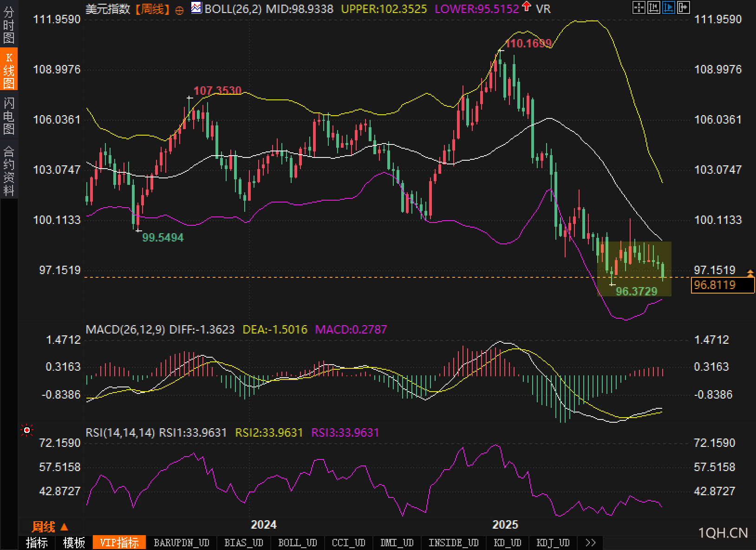The height and width of the screenshot is (550, 756).
Task: Click the red sun icon beside RSI panel
Action: tap(27, 431)
